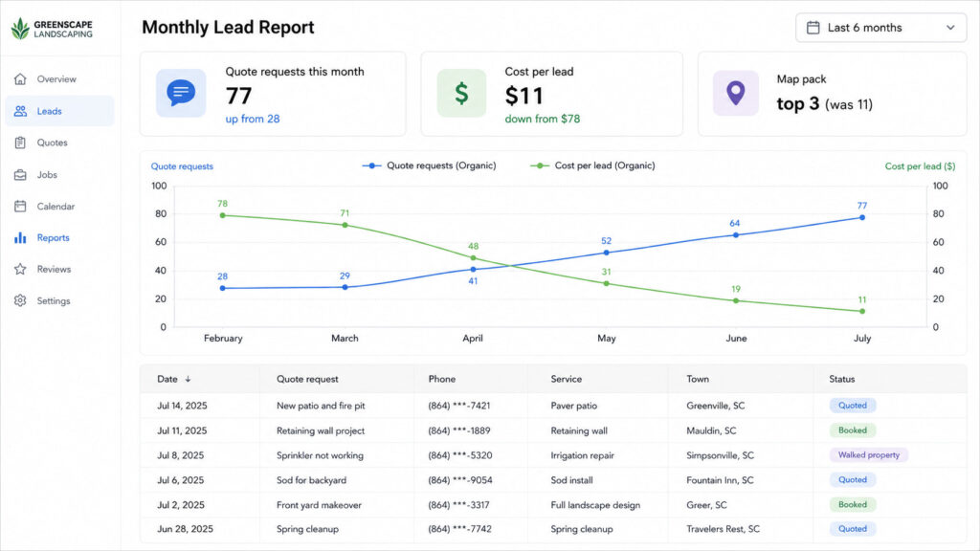Click the Settings gear icon

(x=20, y=300)
